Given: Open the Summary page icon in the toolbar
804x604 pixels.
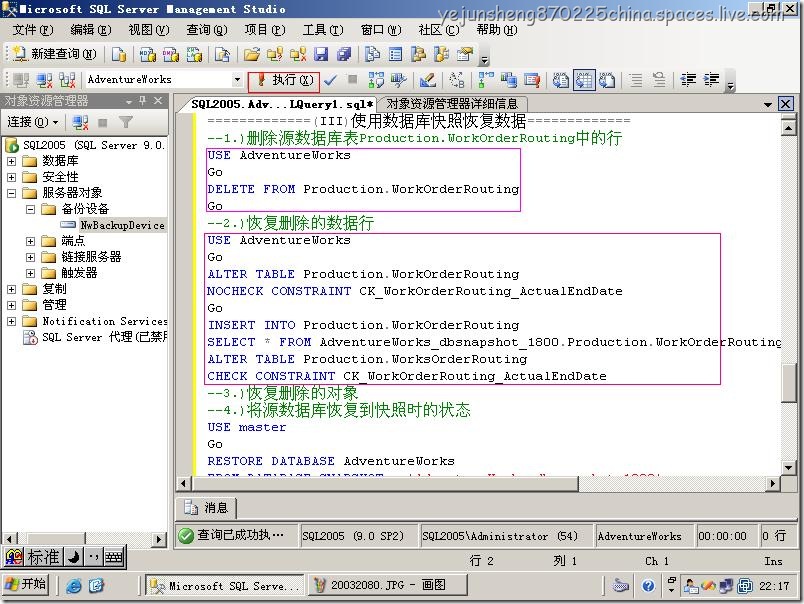Looking at the screenshot, I should pos(395,54).
